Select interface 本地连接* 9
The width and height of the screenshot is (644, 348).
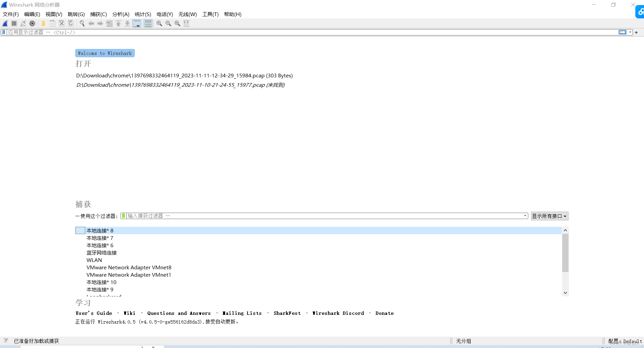318,289
